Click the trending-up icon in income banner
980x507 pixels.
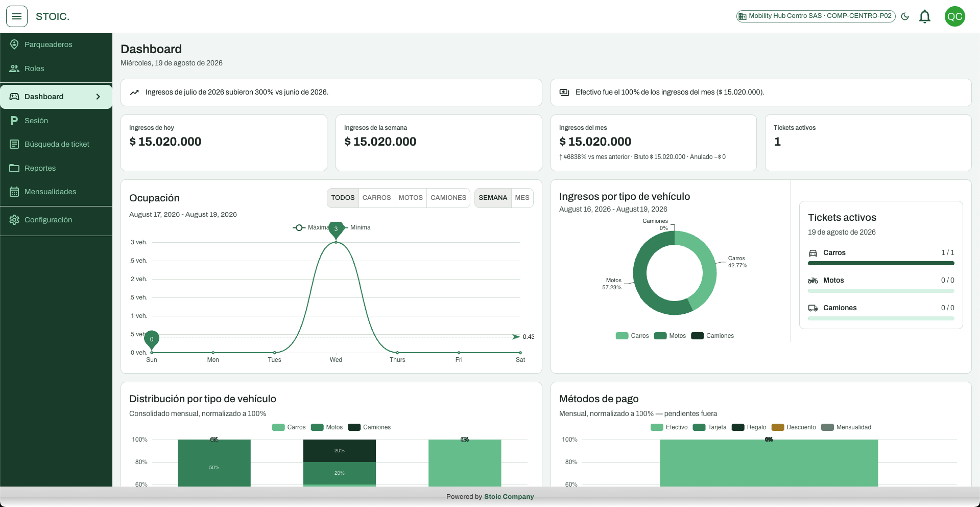(x=134, y=93)
